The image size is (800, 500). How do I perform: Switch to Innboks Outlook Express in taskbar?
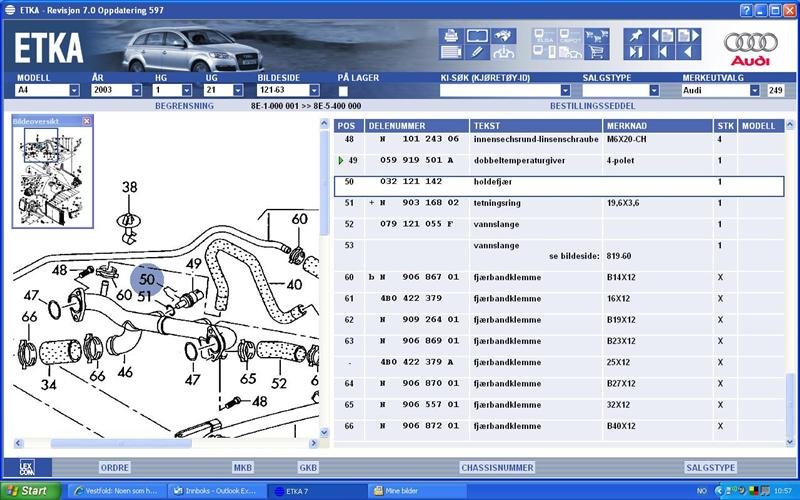(216, 491)
